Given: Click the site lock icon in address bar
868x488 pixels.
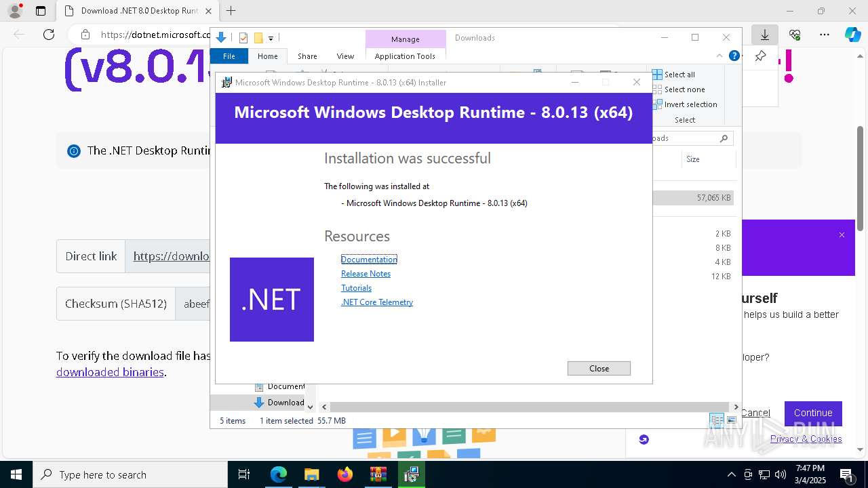Looking at the screenshot, I should coord(85,35).
